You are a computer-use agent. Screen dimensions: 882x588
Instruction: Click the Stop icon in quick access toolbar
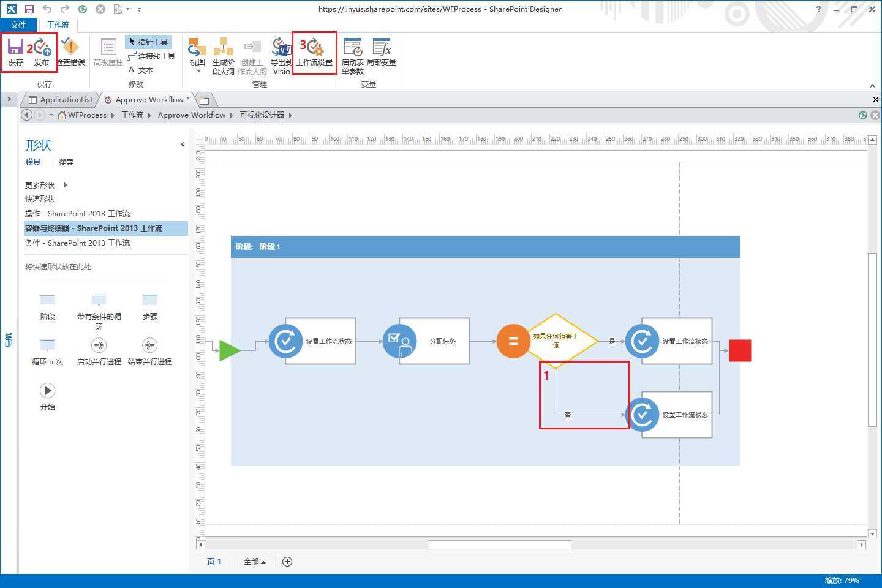(x=100, y=9)
